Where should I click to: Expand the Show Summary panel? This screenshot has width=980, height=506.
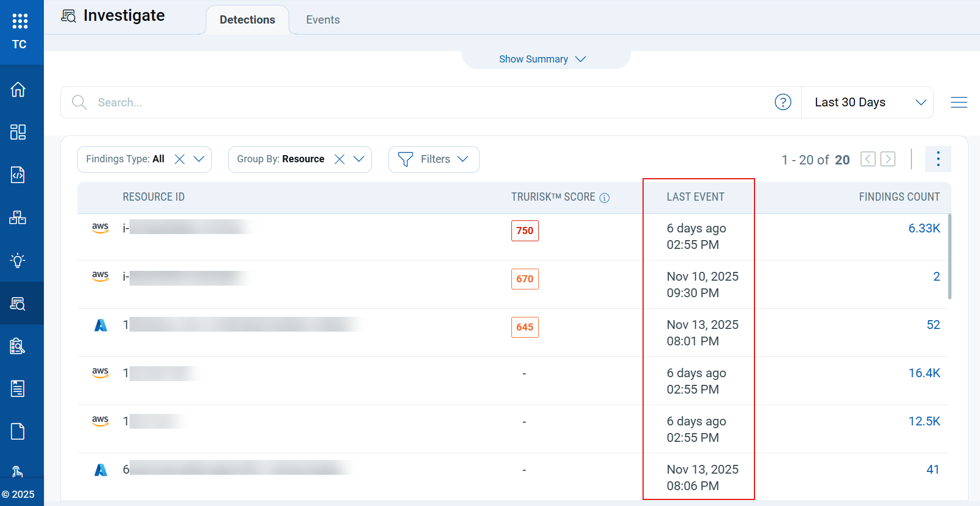pyautogui.click(x=543, y=59)
